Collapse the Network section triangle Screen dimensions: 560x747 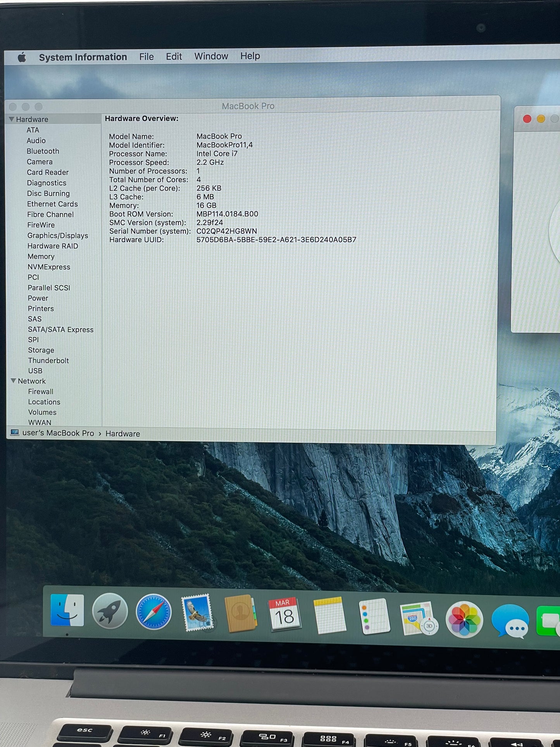coord(14,381)
